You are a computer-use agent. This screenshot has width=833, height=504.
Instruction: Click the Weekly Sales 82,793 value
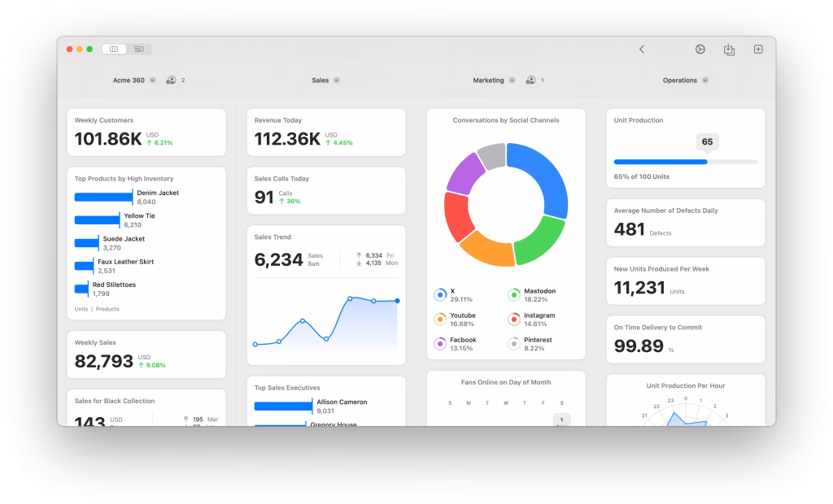click(x=103, y=362)
